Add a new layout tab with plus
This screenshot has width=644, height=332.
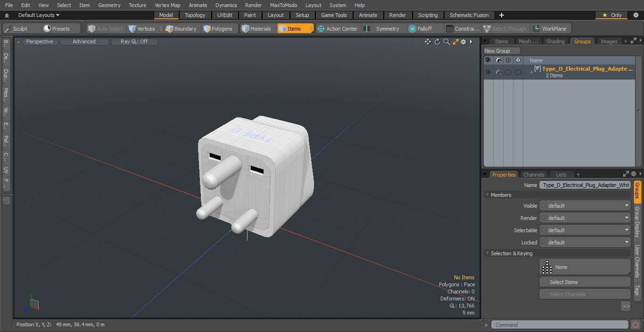(501, 15)
